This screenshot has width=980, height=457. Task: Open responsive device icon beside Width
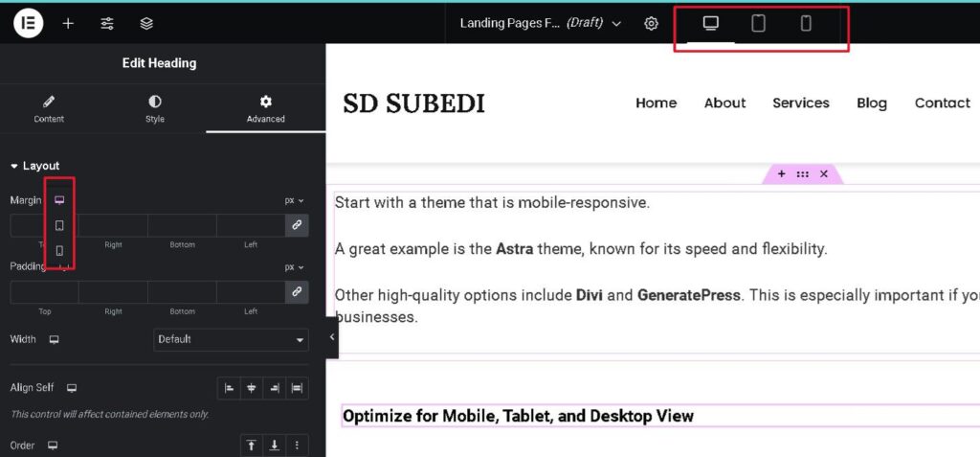tap(55, 339)
